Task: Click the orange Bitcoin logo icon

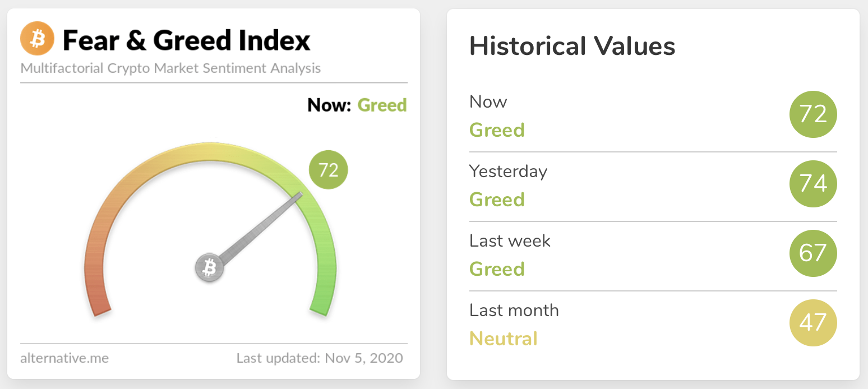Action: (x=37, y=40)
